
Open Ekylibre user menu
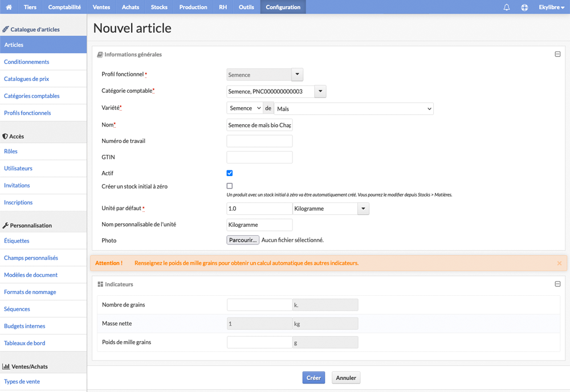tap(551, 7)
